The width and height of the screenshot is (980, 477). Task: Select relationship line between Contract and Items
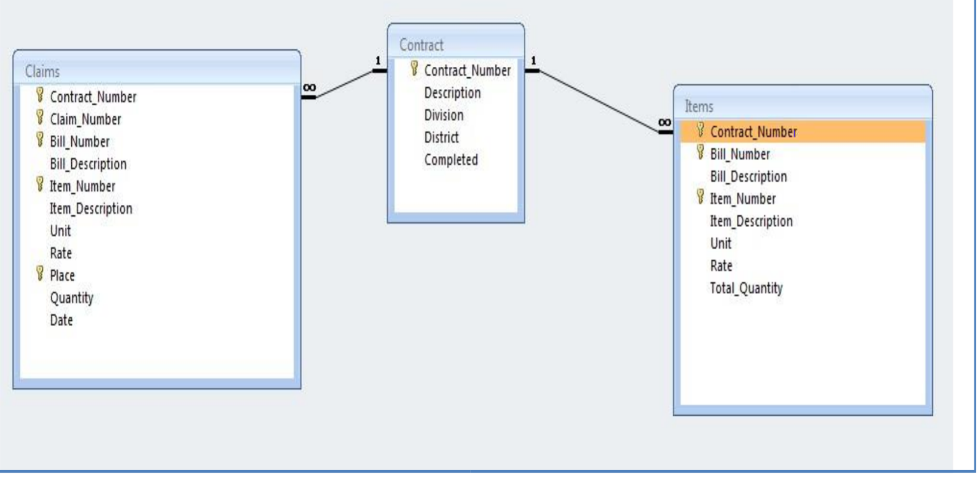click(598, 101)
